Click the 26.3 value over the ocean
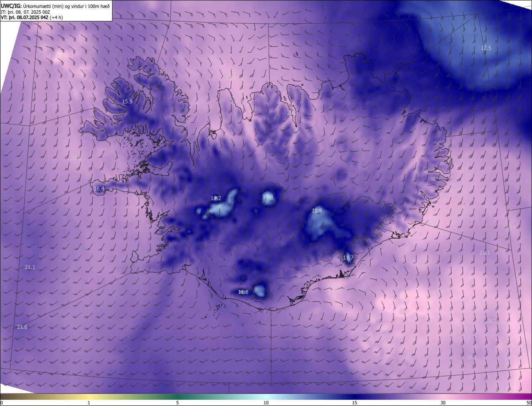This screenshot has width=532, height=406. pos(492,321)
